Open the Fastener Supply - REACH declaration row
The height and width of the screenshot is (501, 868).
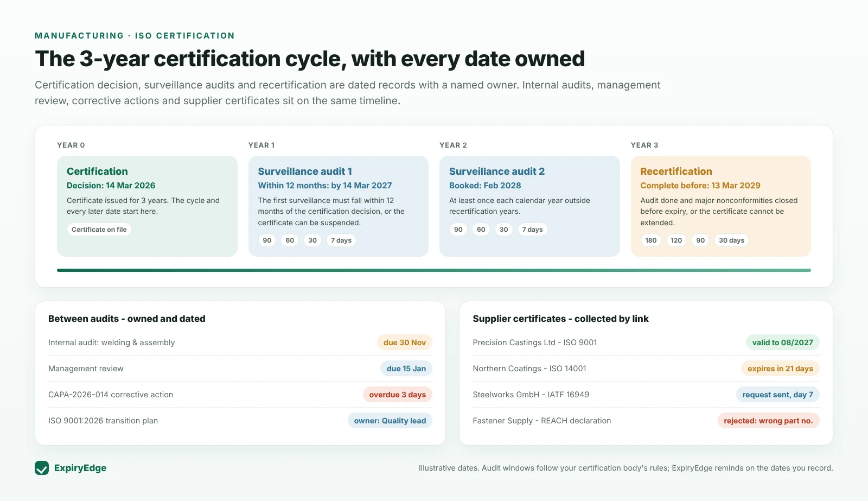646,421
